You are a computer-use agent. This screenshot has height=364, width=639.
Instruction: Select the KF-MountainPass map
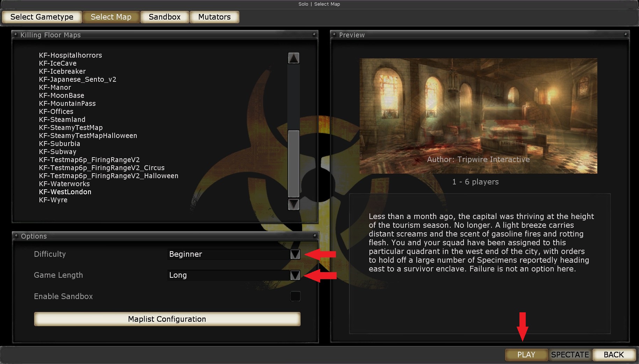[67, 103]
